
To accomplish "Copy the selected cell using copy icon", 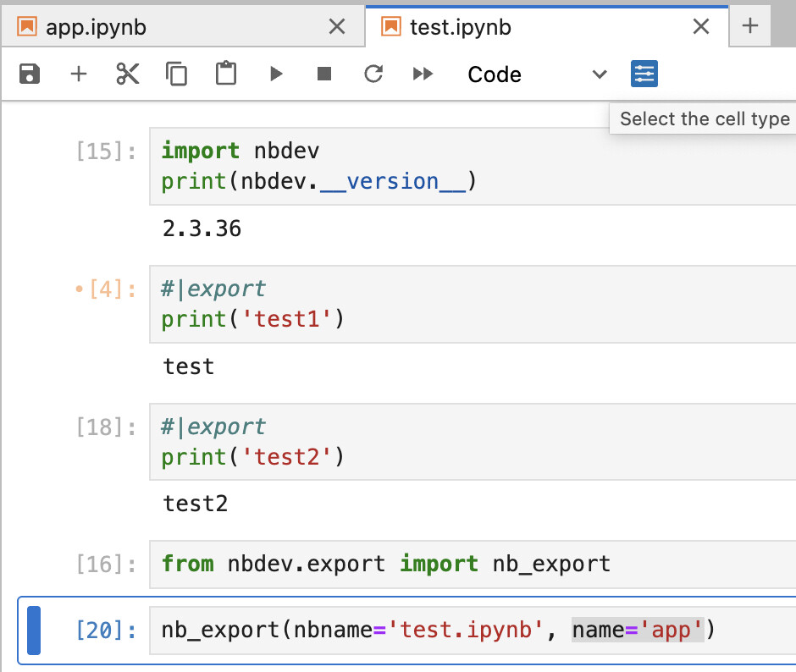I will coord(176,74).
